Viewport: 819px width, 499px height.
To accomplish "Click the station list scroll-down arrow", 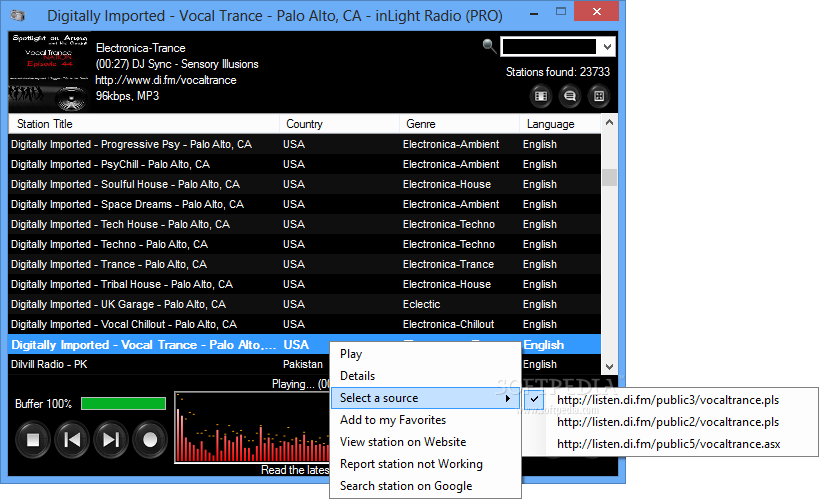I will (609, 367).
